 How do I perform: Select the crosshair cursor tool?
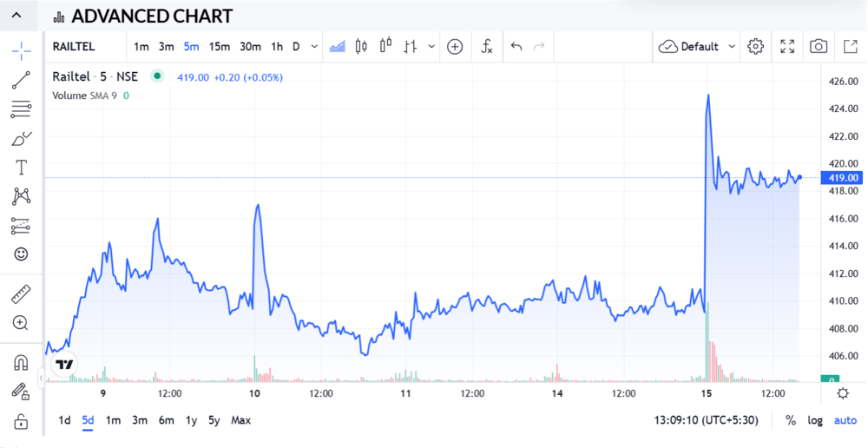tap(21, 51)
